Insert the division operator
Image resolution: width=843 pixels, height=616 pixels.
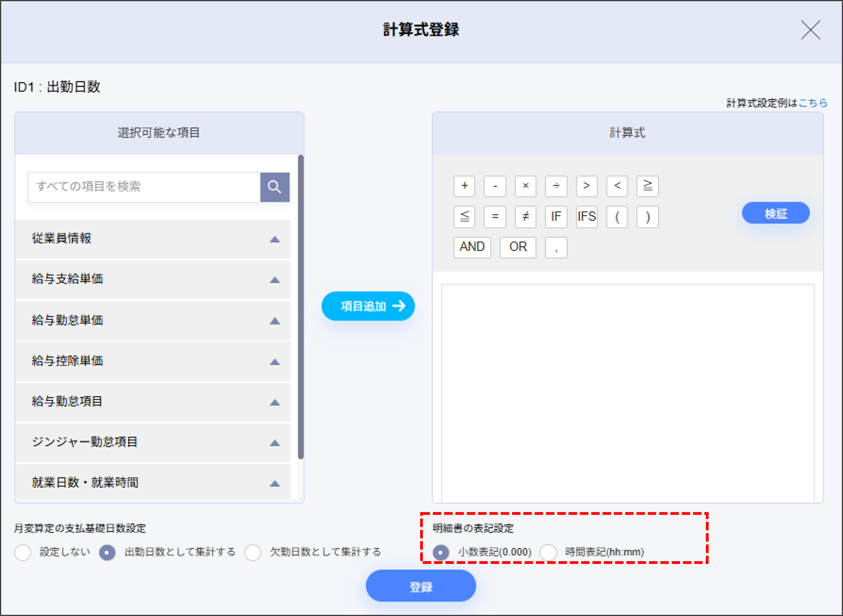[x=556, y=186]
